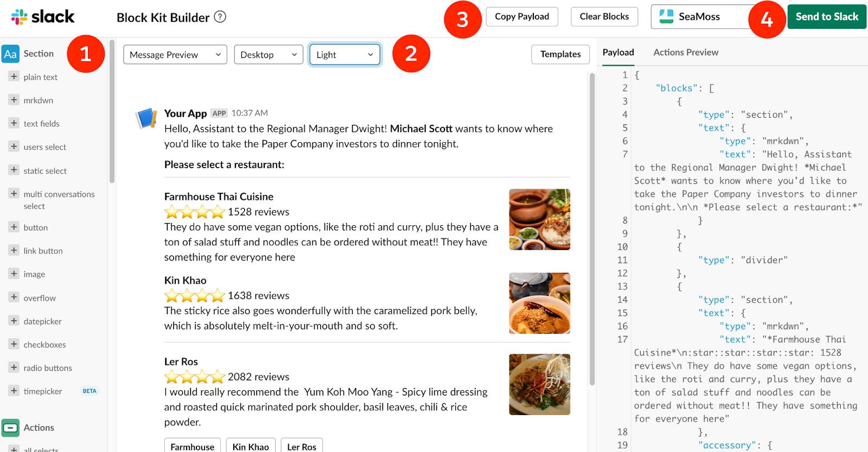Viewport: 868px width, 452px height.
Task: Click the Send to Slack button
Action: click(827, 16)
